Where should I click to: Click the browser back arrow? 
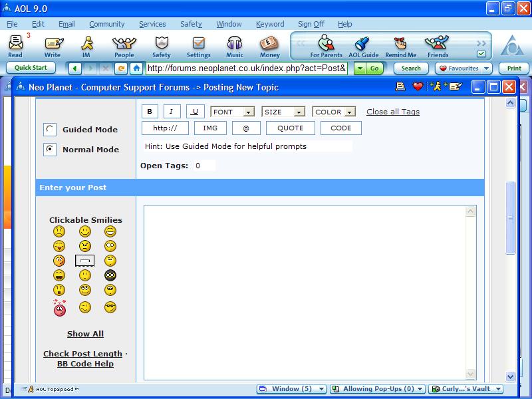[x=74, y=68]
